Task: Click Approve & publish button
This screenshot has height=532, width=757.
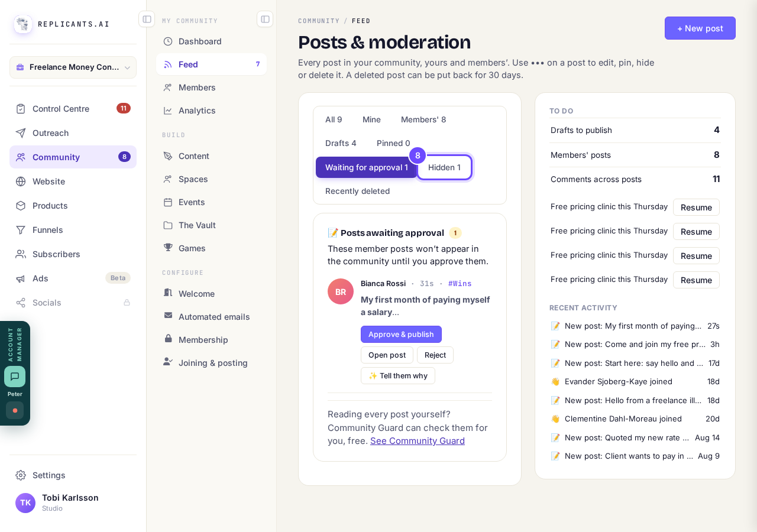Action: coord(401,334)
